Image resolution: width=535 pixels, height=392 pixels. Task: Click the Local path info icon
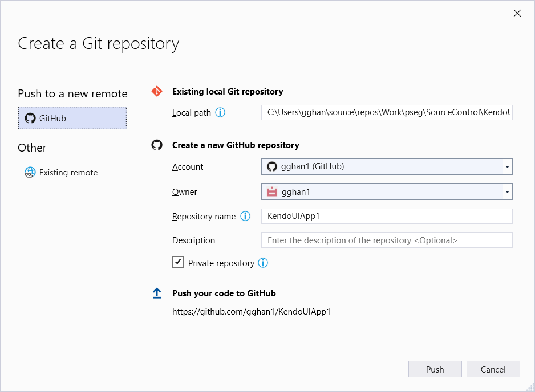tap(220, 112)
